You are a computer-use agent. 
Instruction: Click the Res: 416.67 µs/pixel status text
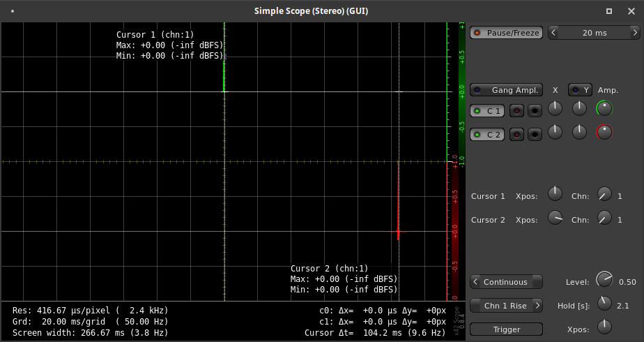point(90,311)
